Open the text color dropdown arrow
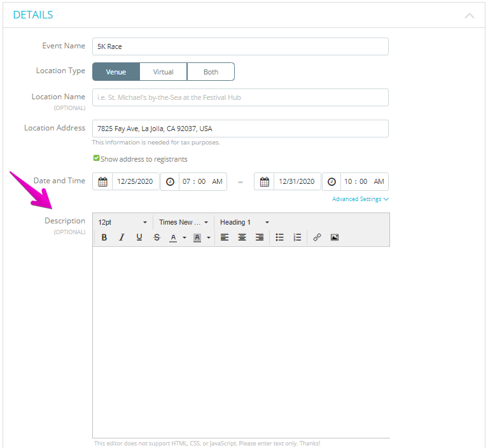488x448 pixels. pos(185,237)
